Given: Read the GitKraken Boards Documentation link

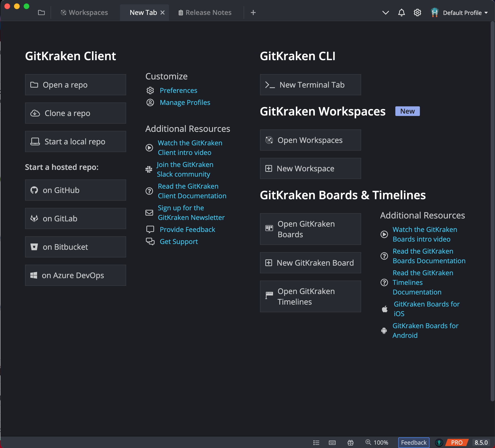Looking at the screenshot, I should (429, 256).
